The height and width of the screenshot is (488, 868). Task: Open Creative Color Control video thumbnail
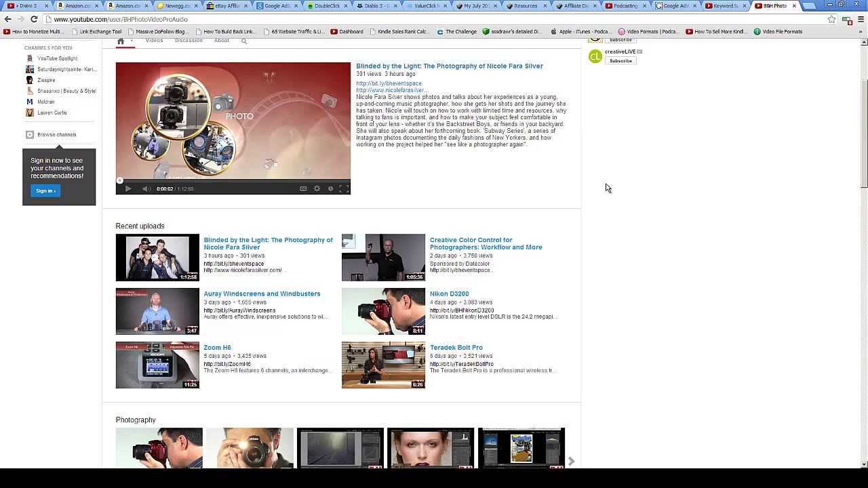pyautogui.click(x=383, y=258)
